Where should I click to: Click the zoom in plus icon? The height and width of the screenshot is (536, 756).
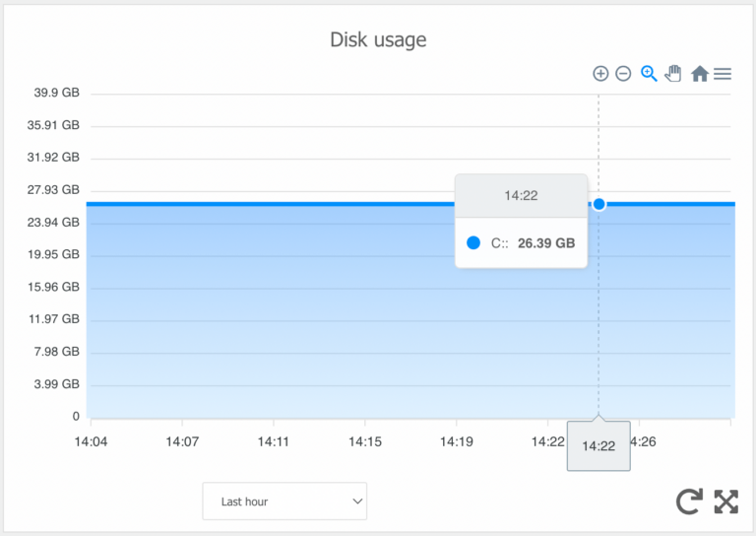(600, 74)
